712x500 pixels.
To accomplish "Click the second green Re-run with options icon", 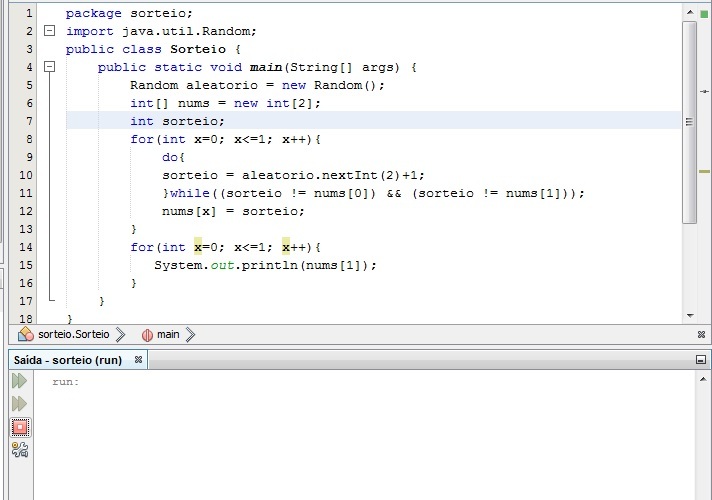I will pos(20,403).
